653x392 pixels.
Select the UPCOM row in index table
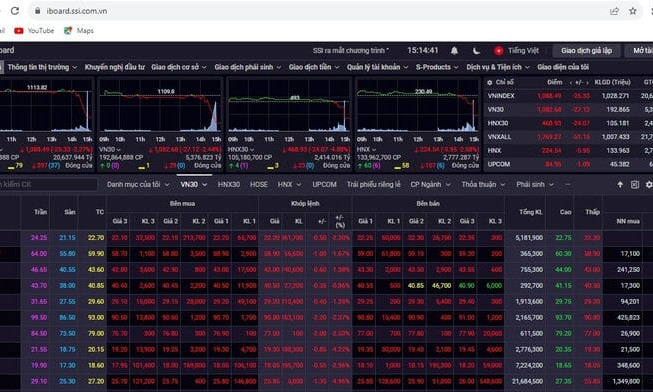(x=568, y=164)
